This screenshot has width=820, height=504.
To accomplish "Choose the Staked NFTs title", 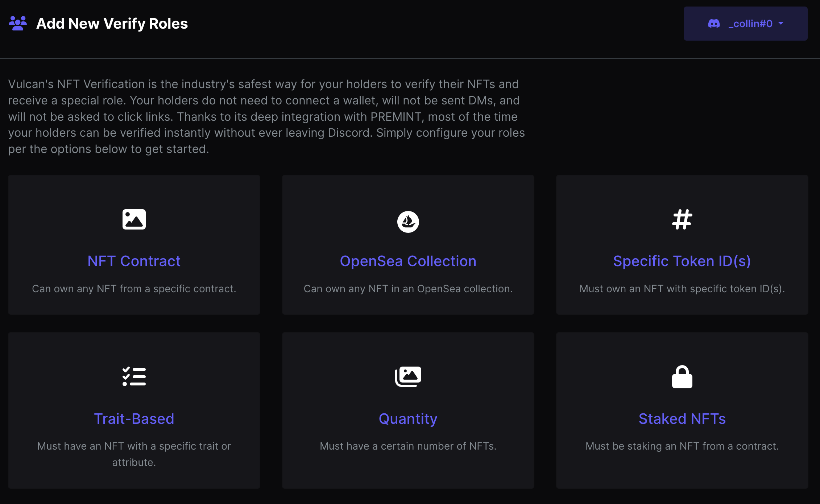I will tap(682, 419).
